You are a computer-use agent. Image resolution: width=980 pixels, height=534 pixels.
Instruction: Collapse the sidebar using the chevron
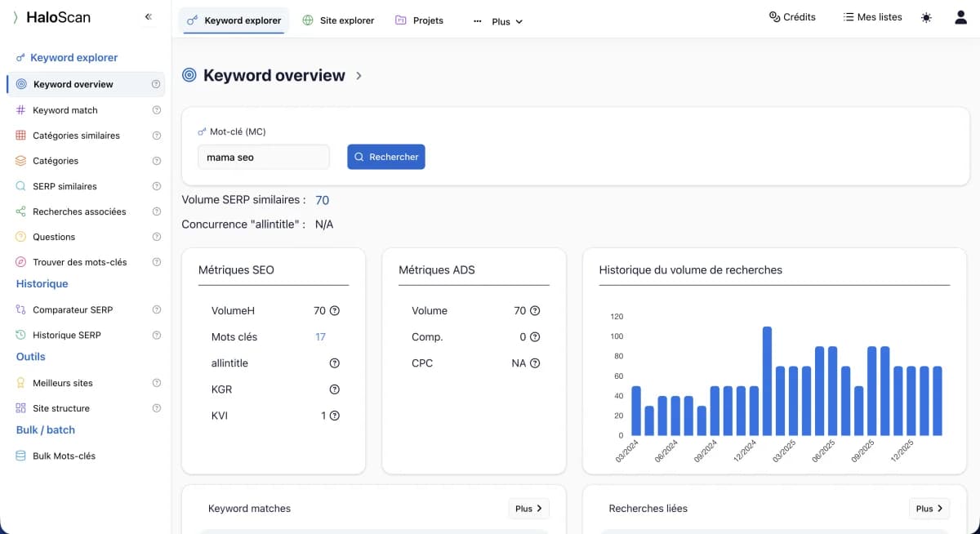click(148, 16)
